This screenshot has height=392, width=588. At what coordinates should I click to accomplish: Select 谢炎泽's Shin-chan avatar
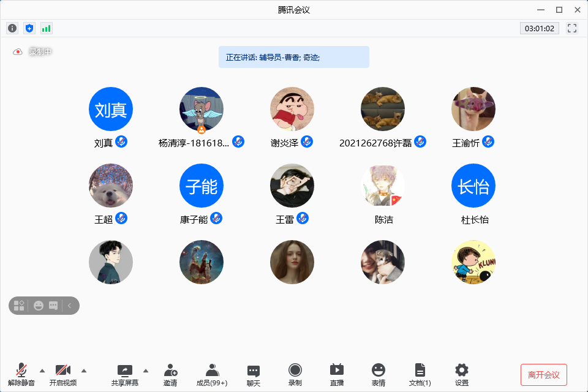(x=292, y=108)
